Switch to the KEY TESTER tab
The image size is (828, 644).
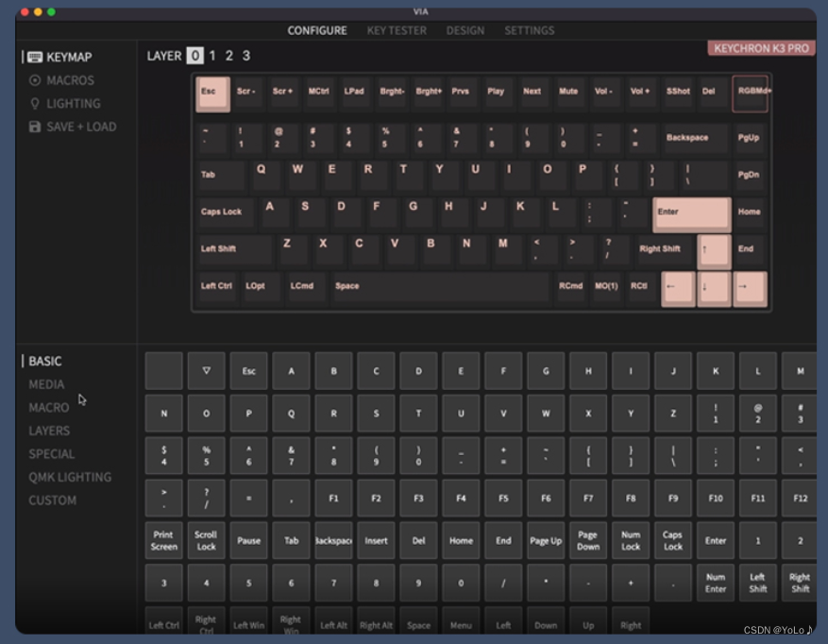point(396,30)
